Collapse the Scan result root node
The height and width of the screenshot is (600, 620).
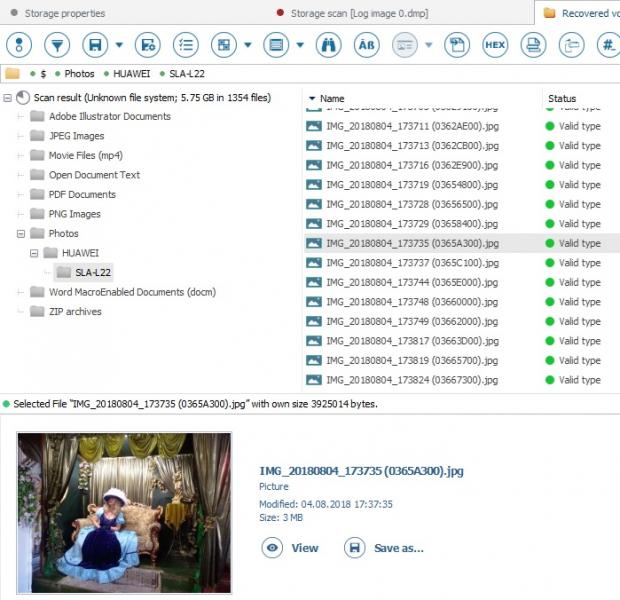pos(8,98)
